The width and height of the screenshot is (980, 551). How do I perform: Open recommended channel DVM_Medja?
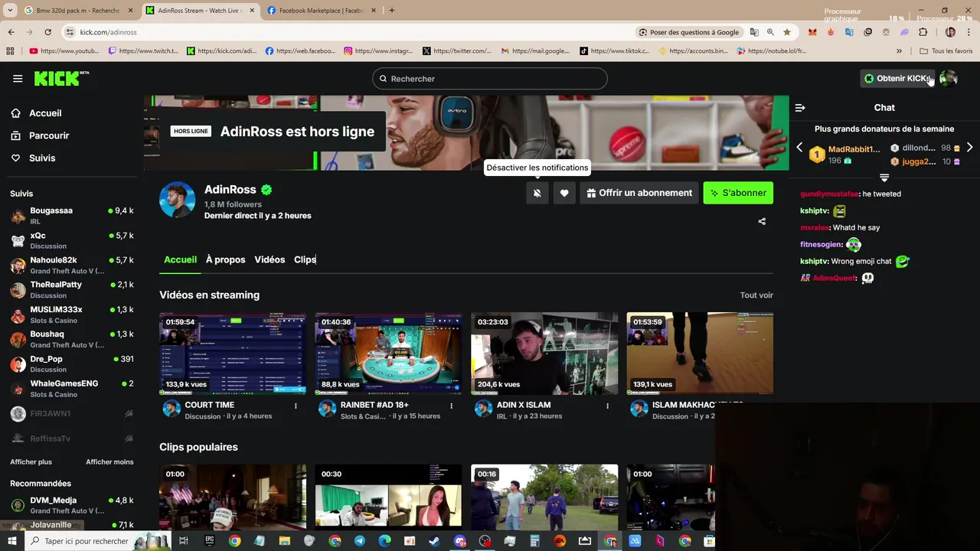click(72, 505)
